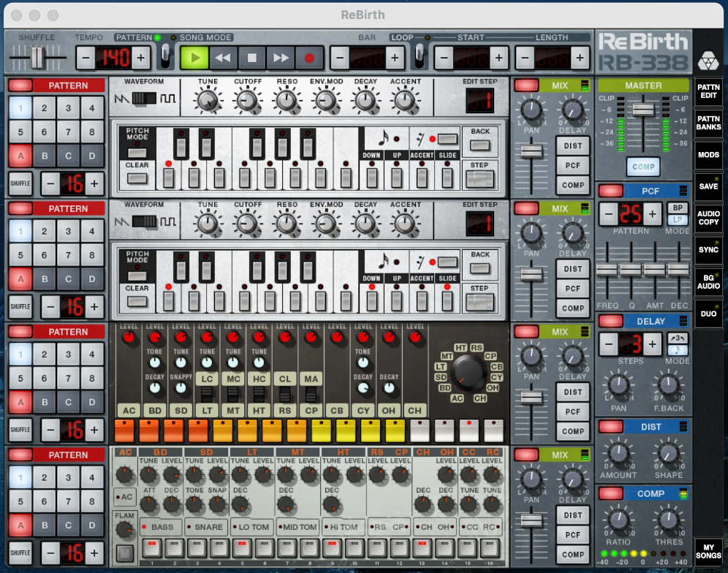Select pattern 5 in the first synth
Screen dimensions: 728x573
click(20, 134)
